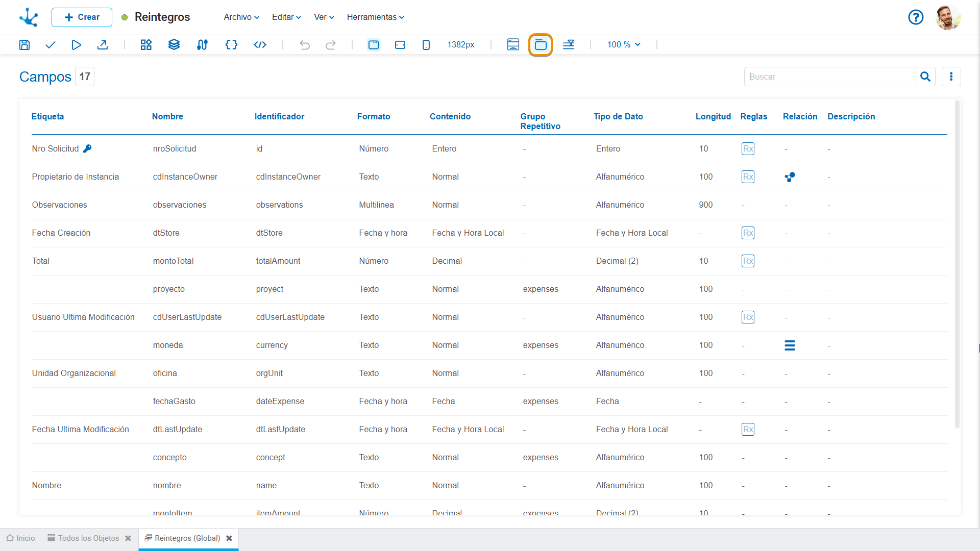980x551 pixels.
Task: Click the verify checkmark icon
Action: click(50, 45)
